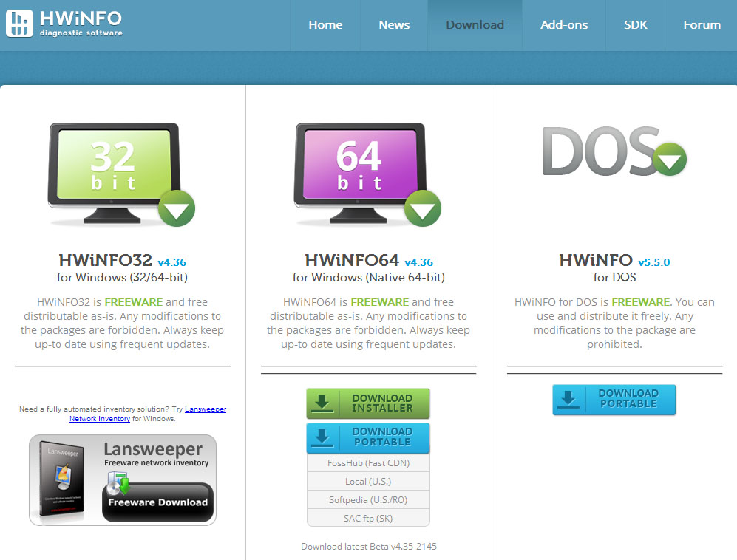
Task: Click the 'for DOS' subtitle text
Action: click(x=614, y=277)
